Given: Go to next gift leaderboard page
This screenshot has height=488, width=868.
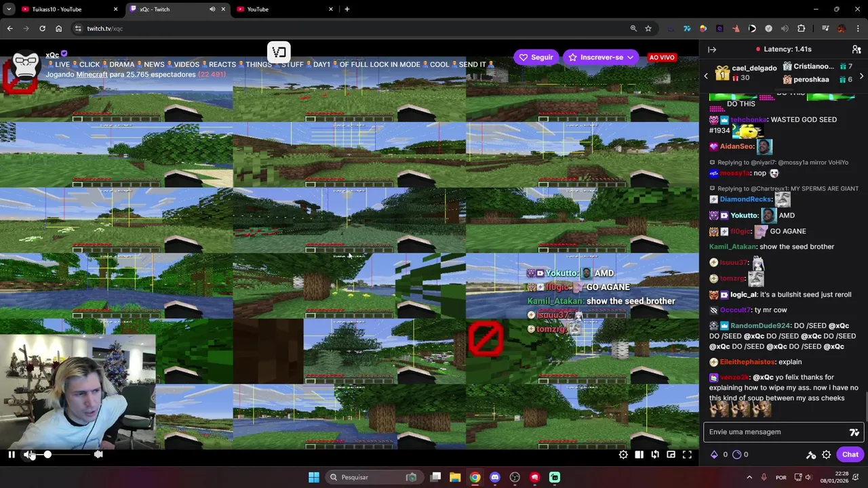Looking at the screenshot, I should pos(862,76).
